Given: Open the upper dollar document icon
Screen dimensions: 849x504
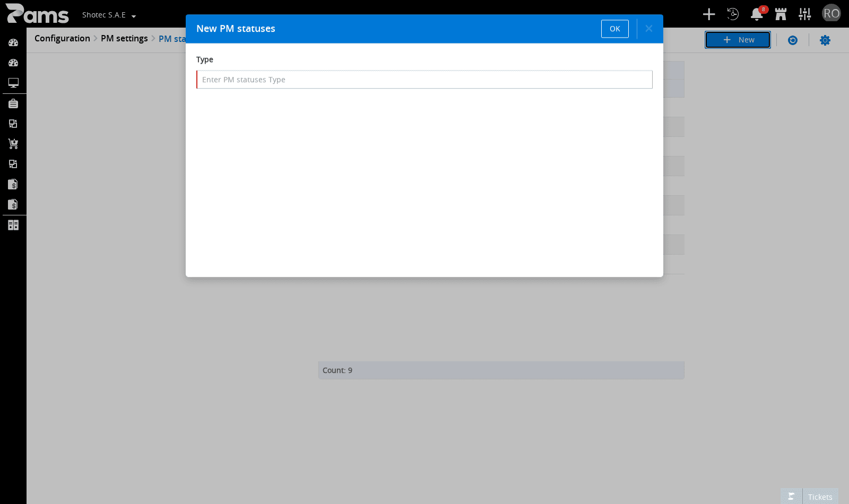Looking at the screenshot, I should pyautogui.click(x=13, y=184).
